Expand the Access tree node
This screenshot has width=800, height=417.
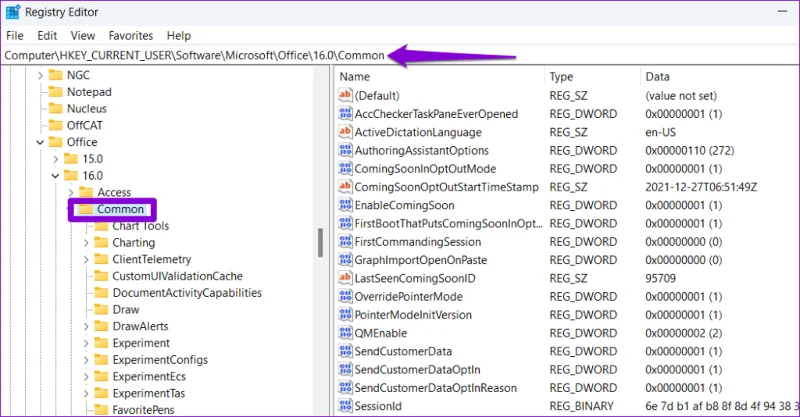(x=71, y=193)
